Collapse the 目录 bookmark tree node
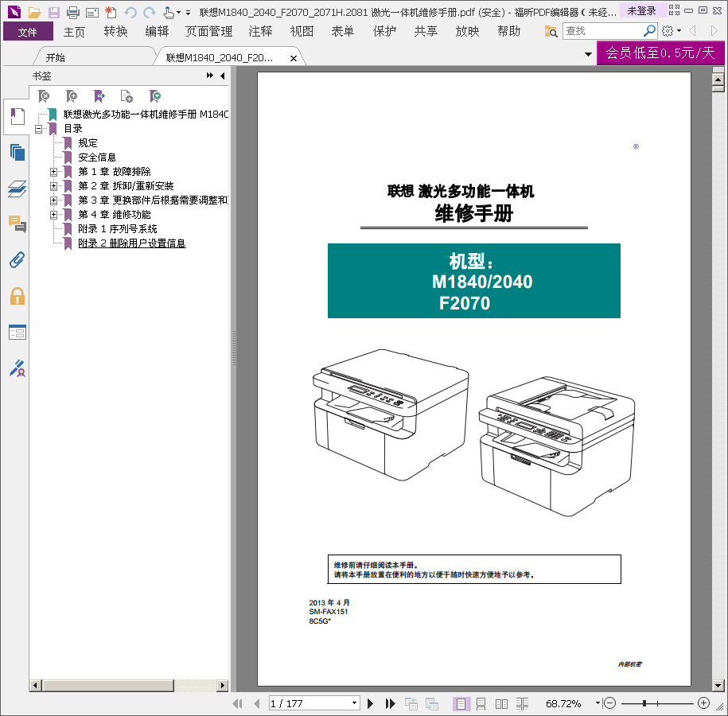The image size is (728, 716). [x=38, y=129]
